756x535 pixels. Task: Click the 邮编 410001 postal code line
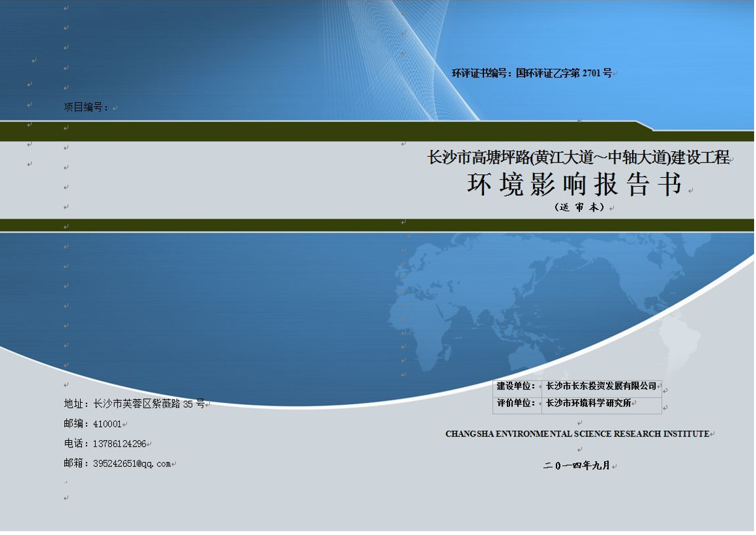point(93,424)
